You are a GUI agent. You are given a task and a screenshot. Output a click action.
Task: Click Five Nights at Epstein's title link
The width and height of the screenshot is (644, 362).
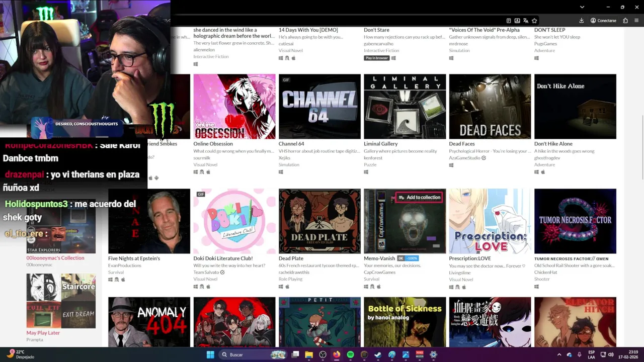[134, 258]
